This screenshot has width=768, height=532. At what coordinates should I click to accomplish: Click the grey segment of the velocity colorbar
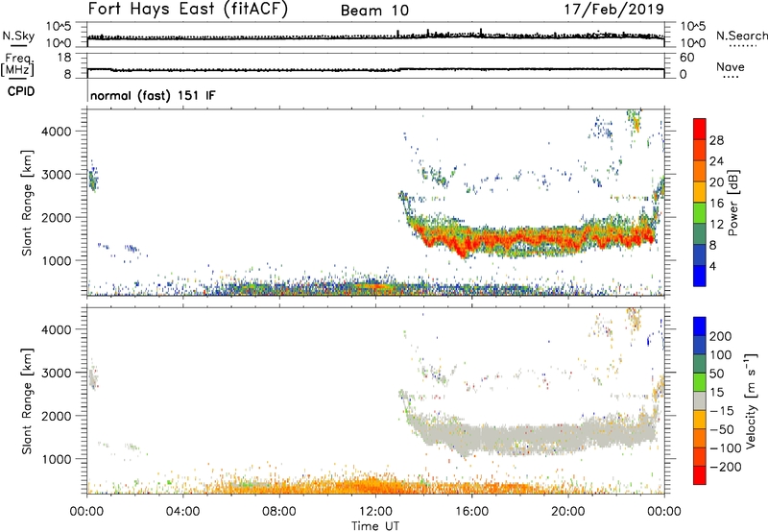click(x=700, y=400)
